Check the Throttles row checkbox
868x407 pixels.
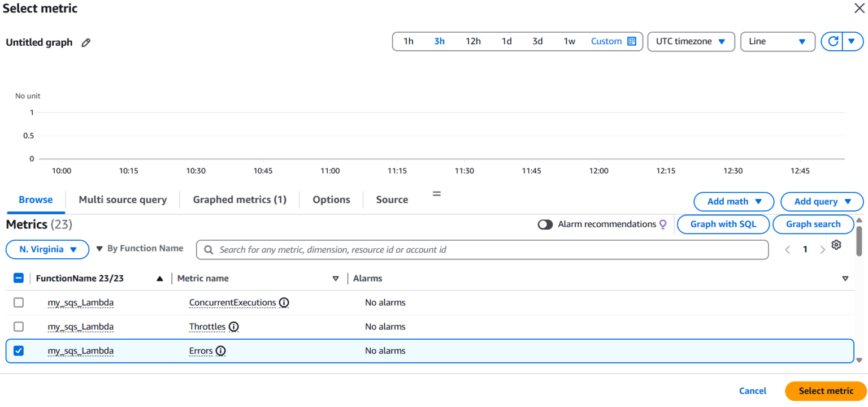(19, 327)
